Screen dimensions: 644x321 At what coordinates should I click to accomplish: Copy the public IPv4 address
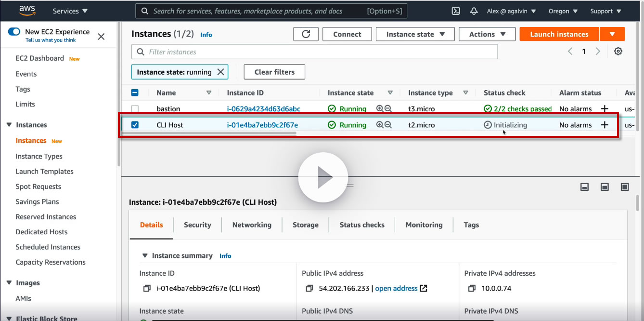click(x=309, y=289)
